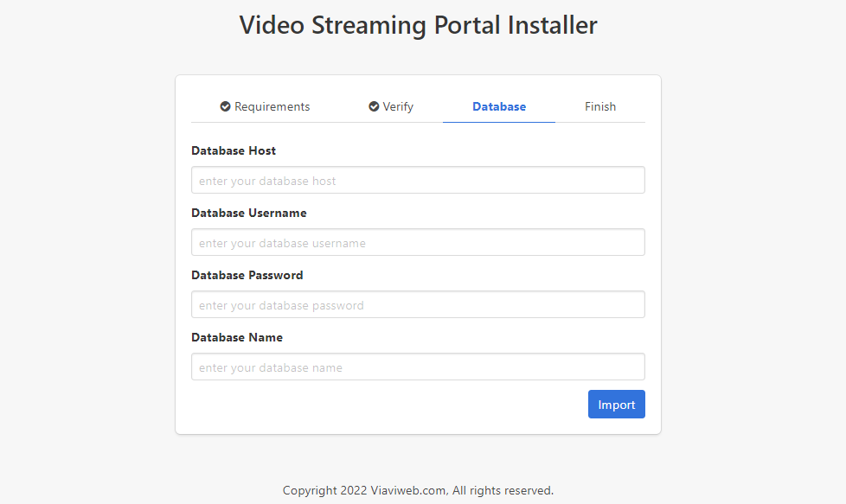Viewport: 846px width, 504px height.
Task: Click the checkmark icon beside Requirements
Action: point(225,107)
